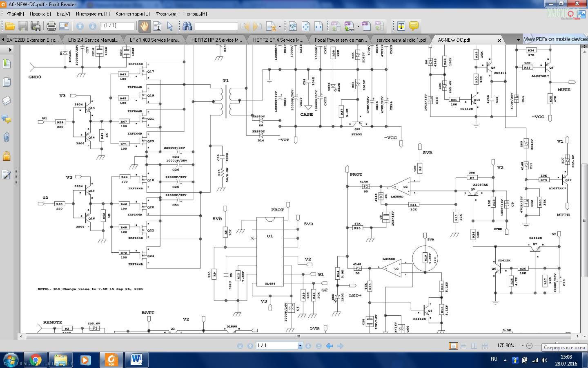Open the Attachments paperclip panel
Viewport: 588px width, 368px height.
7,137
